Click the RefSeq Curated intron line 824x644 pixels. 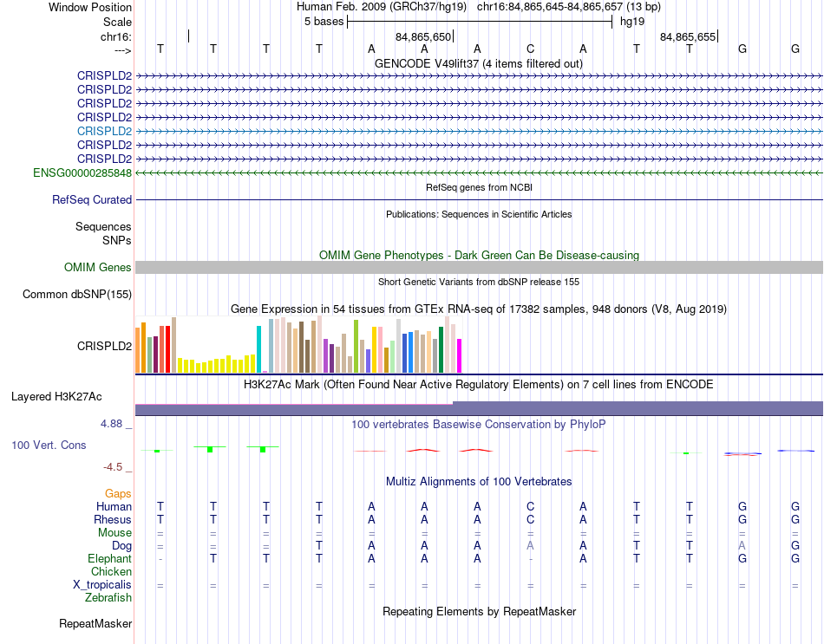(x=479, y=199)
